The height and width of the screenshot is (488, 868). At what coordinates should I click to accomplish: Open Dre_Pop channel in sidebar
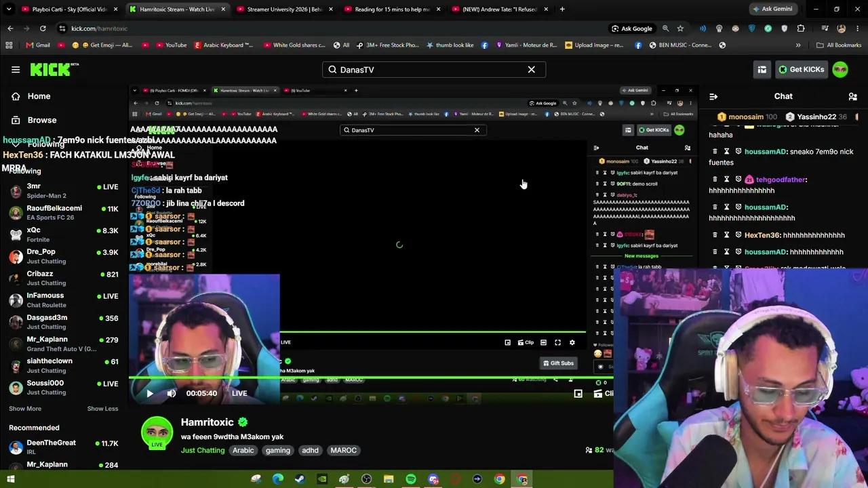pos(64,256)
